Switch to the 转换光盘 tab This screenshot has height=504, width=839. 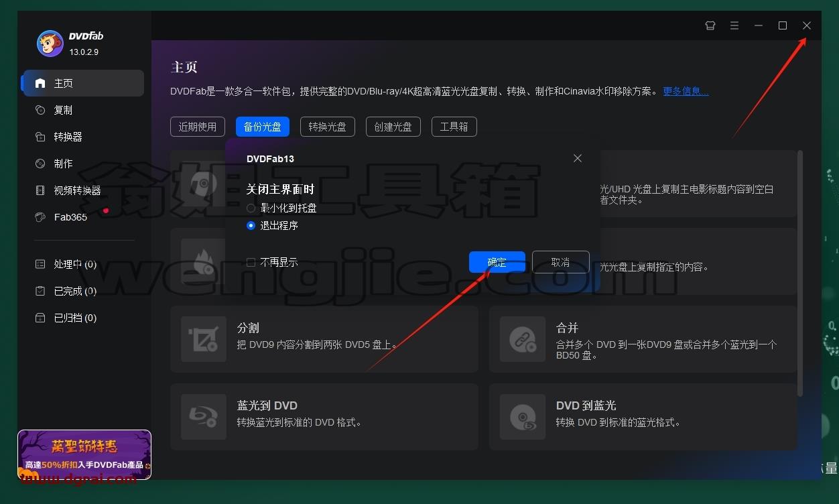(x=327, y=126)
